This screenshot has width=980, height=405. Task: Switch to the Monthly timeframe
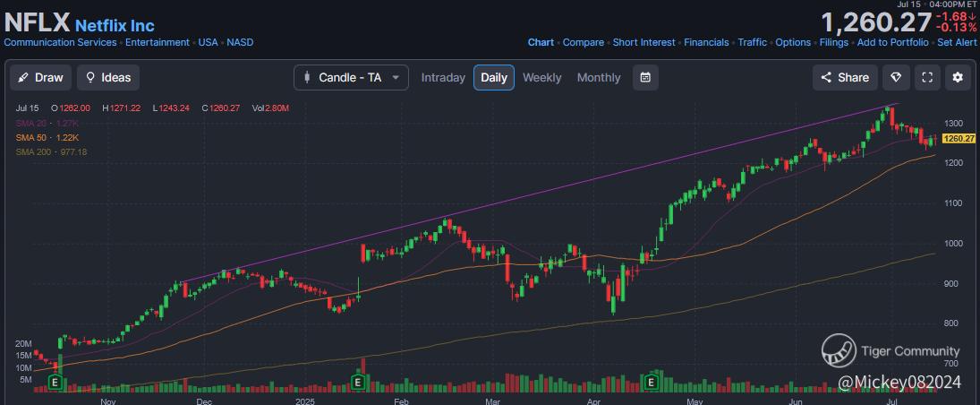pos(599,78)
